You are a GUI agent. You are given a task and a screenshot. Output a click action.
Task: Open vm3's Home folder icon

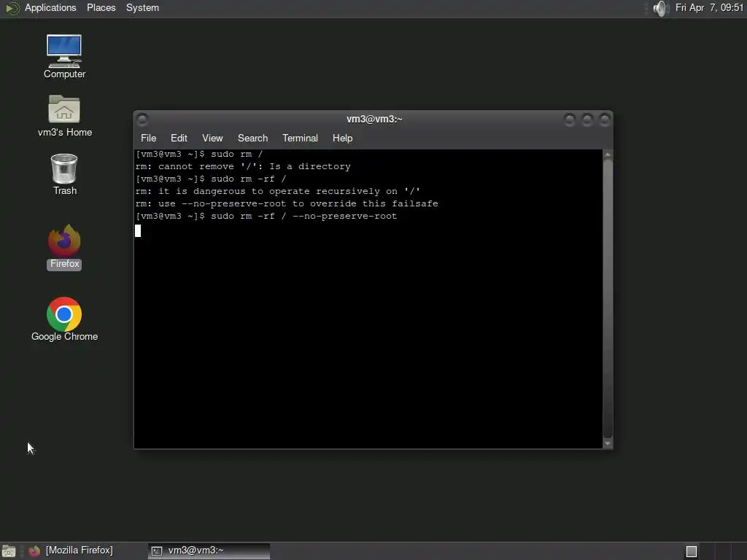64,116
